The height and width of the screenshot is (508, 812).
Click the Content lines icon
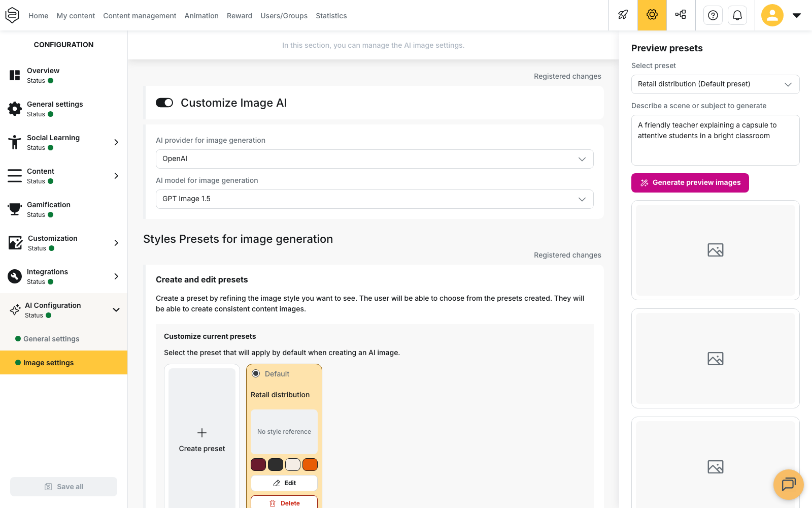(x=15, y=176)
